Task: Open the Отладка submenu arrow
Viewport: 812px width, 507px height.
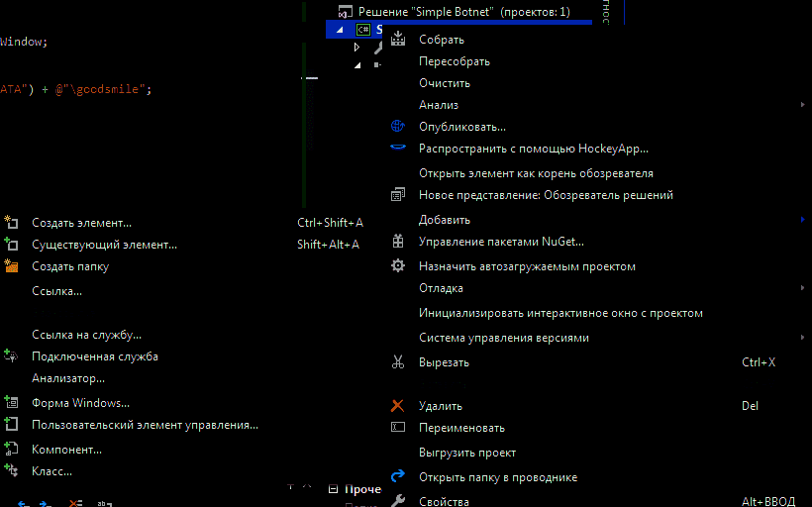Action: click(802, 288)
